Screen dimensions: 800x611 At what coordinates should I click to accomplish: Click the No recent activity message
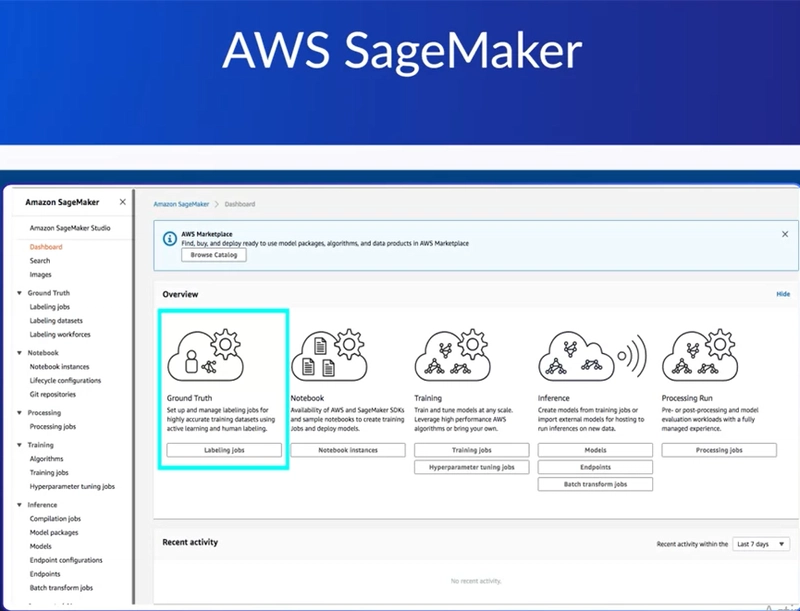tap(476, 581)
